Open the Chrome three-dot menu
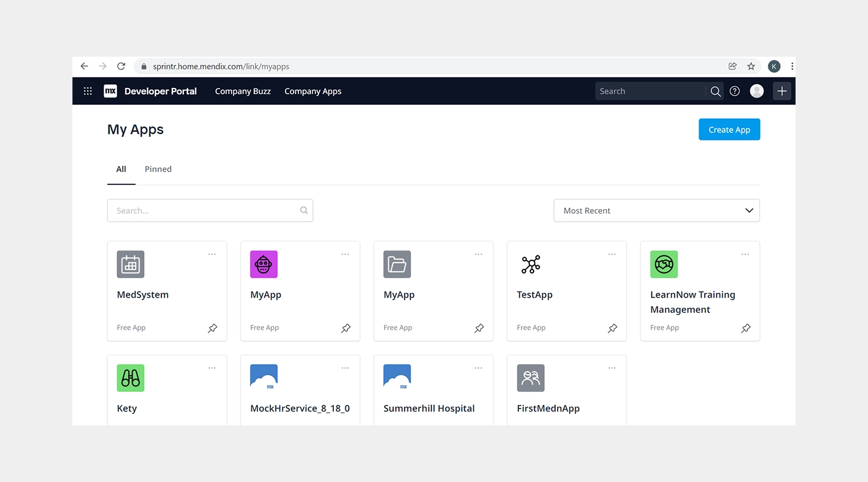 (x=791, y=66)
